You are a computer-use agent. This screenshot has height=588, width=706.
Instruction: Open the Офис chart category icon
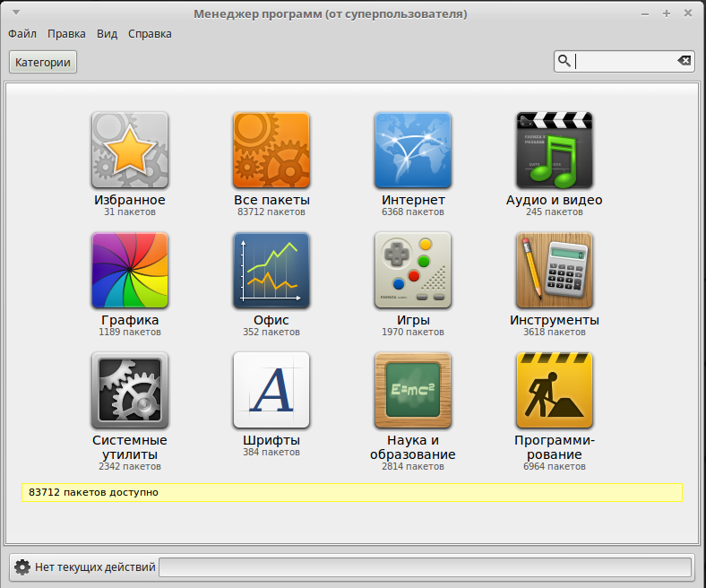[271, 270]
